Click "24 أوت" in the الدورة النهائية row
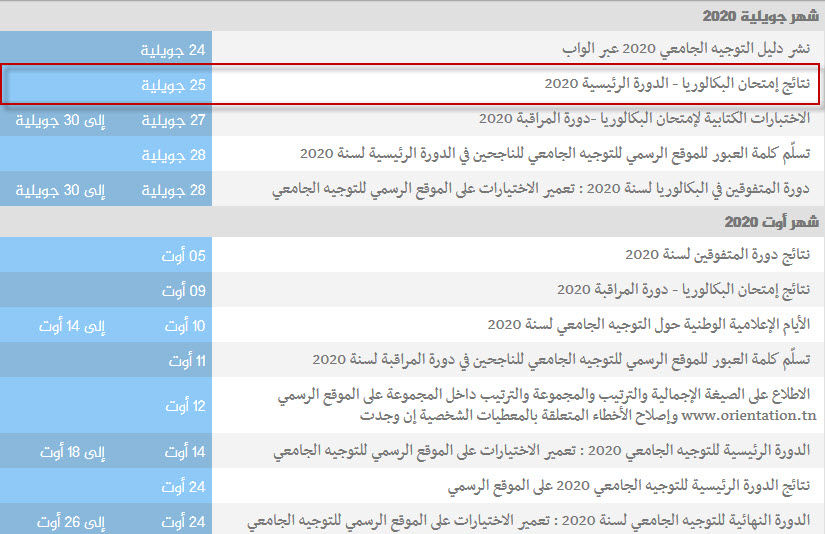 point(183,522)
